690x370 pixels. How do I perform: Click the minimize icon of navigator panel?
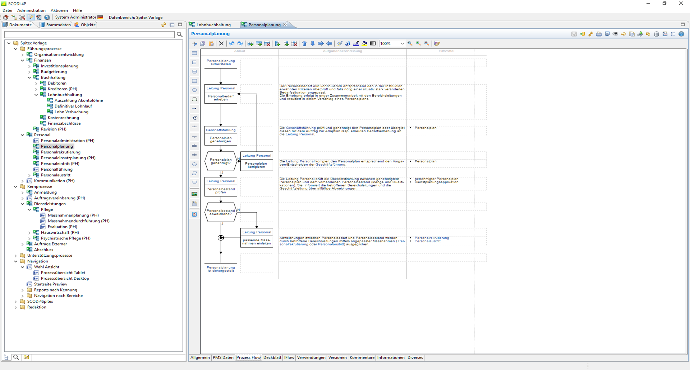(172, 25)
